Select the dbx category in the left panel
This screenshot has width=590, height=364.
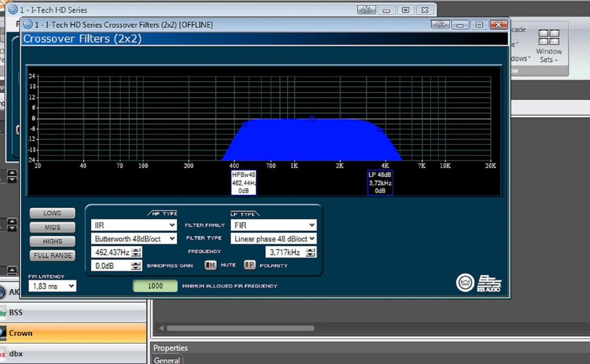[74, 353]
